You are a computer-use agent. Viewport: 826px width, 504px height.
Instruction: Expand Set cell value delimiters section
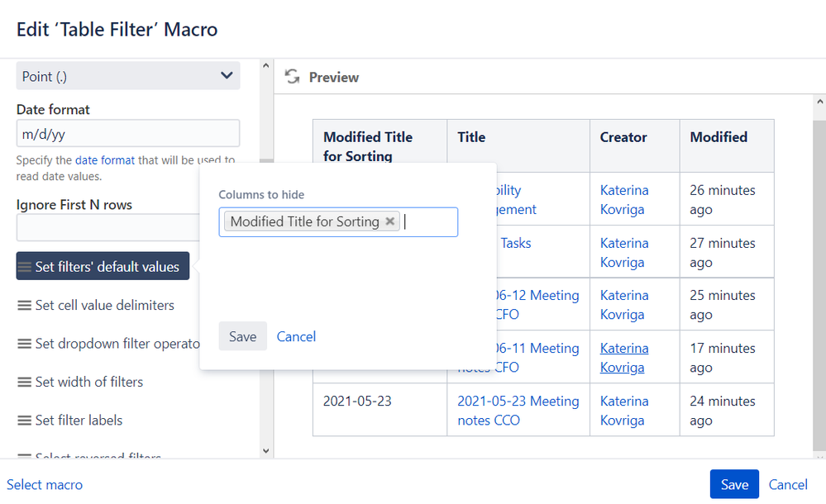104,306
